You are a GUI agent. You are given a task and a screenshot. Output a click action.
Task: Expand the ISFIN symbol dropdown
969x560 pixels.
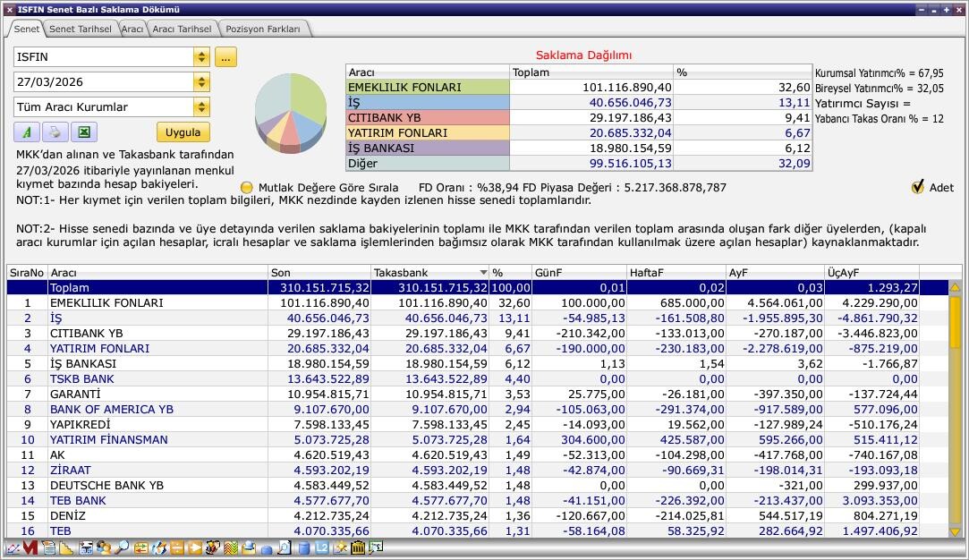pyautogui.click(x=201, y=57)
